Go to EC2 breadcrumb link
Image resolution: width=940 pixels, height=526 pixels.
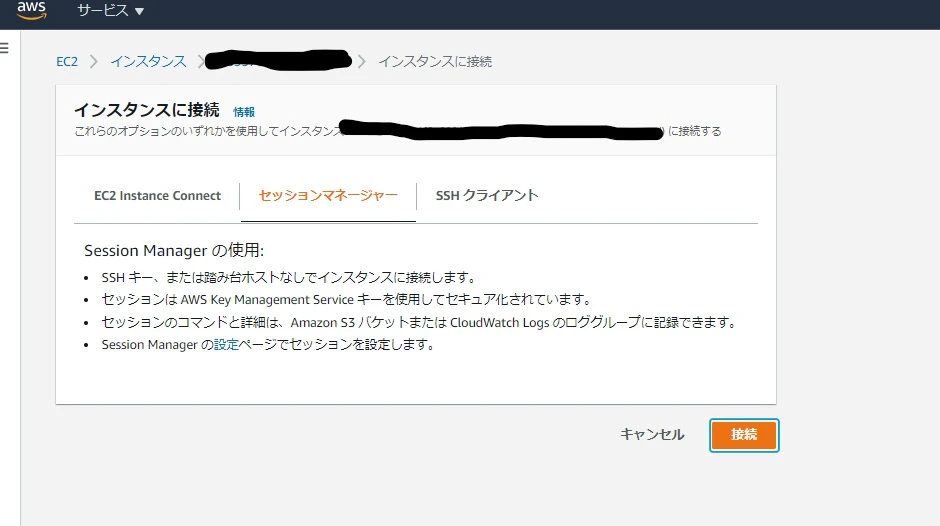coord(67,61)
